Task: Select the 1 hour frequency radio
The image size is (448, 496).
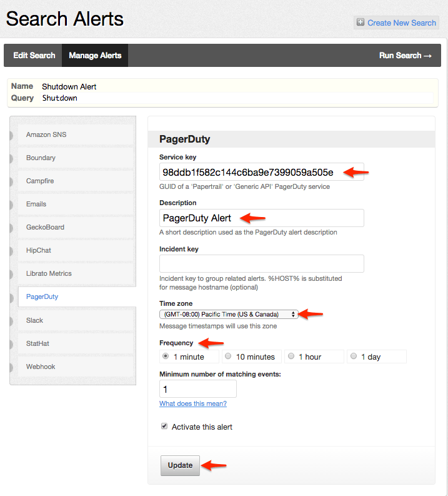Action: 291,356
